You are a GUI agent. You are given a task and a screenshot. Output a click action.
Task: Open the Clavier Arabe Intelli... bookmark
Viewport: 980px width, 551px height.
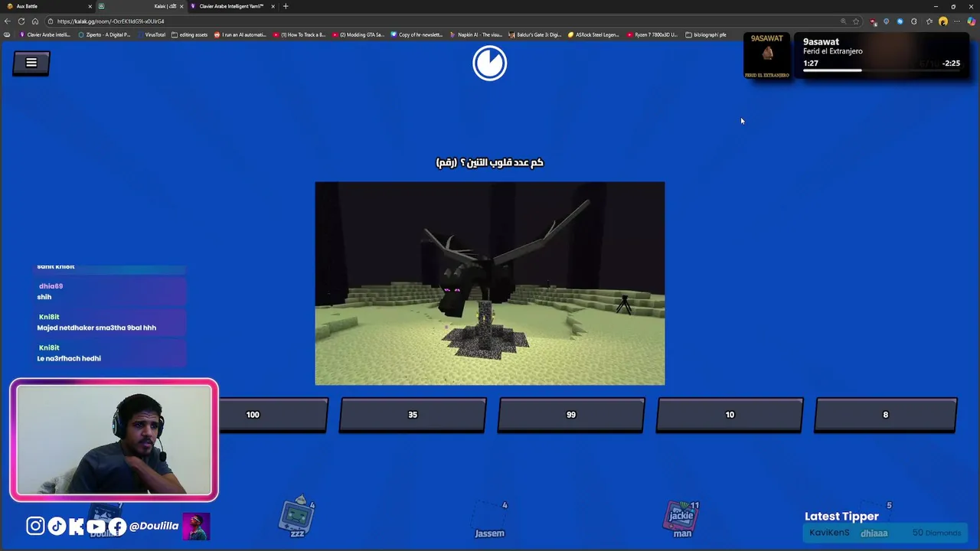[x=45, y=34]
